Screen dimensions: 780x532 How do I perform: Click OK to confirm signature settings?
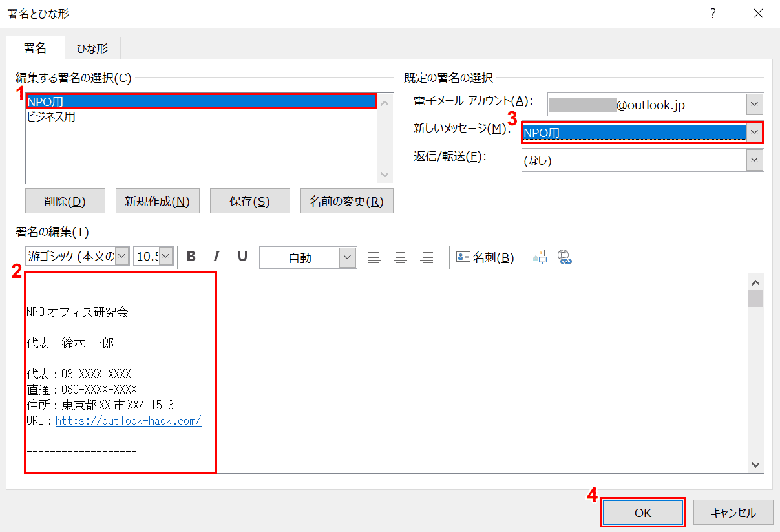tap(642, 513)
